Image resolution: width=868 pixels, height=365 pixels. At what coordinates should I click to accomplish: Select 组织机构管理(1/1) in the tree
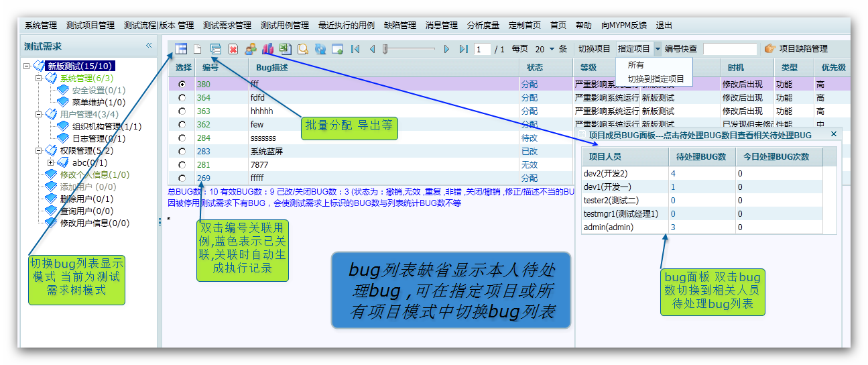click(107, 126)
